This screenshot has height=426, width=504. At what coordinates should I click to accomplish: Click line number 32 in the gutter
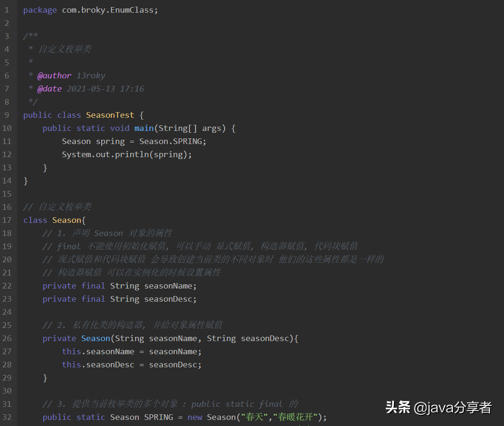[7, 417]
